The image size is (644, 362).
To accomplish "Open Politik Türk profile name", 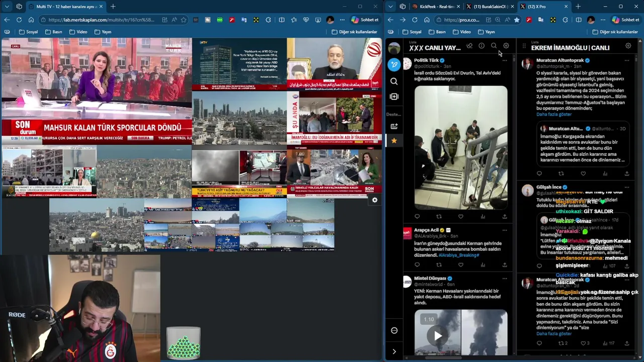I will (426, 60).
